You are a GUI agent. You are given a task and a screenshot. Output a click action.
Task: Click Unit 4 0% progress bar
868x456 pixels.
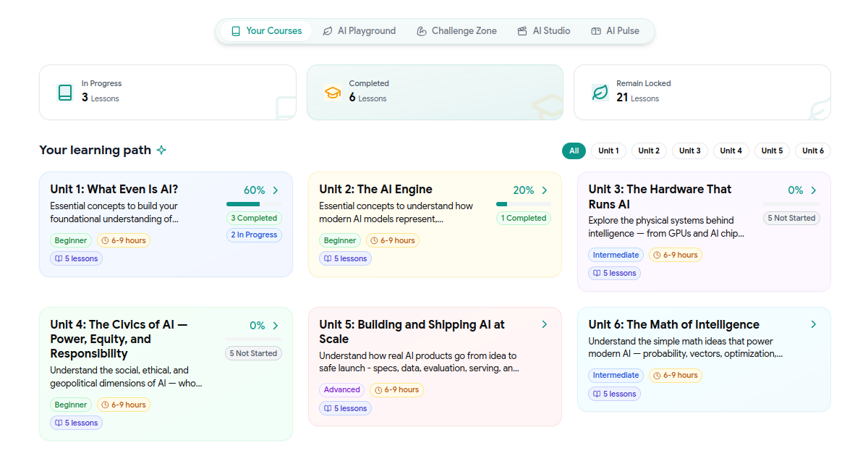253,339
